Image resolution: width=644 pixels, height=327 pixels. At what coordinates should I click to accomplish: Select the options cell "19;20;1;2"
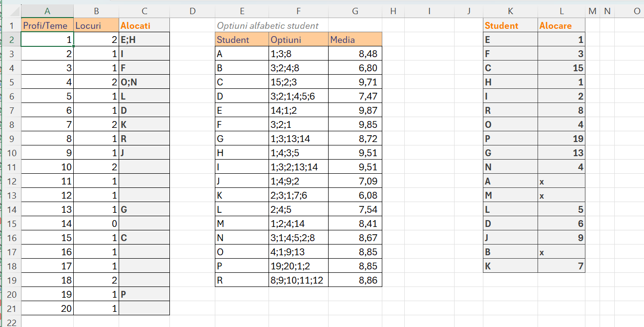coord(298,266)
